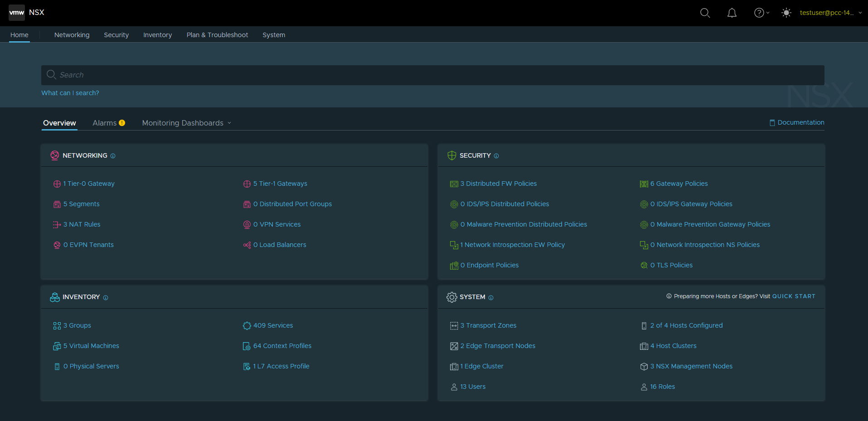Open the Networking menu tab
This screenshot has height=421, width=868.
click(x=72, y=35)
